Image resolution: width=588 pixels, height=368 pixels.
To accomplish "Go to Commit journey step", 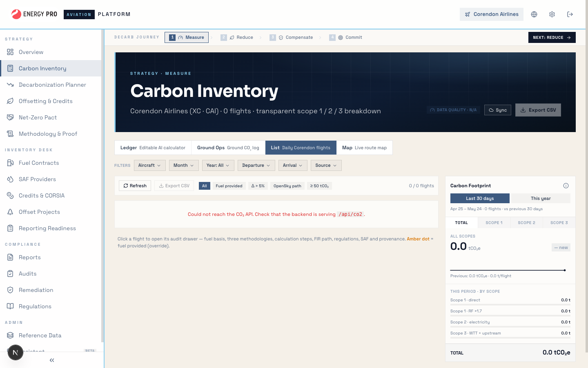I will tap(346, 37).
